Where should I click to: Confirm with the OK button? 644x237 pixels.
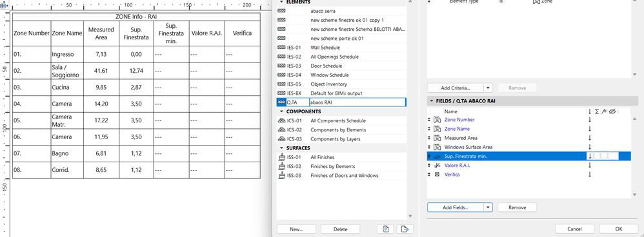(619, 229)
